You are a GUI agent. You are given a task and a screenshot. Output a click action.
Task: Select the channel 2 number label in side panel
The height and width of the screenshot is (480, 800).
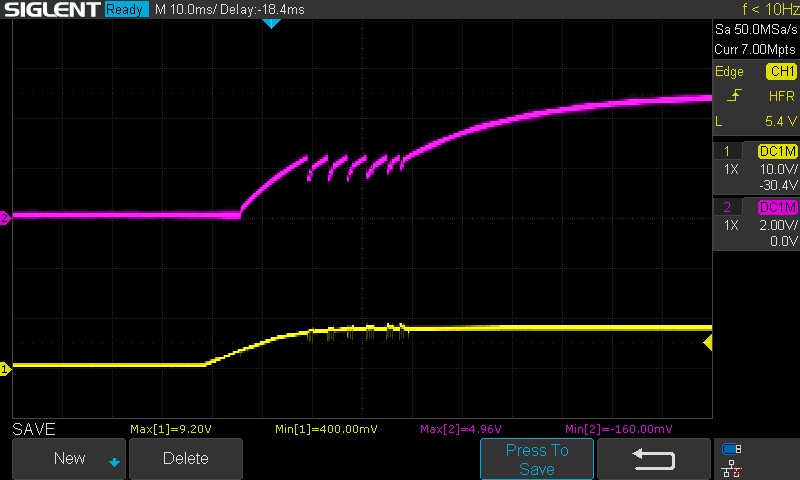pyautogui.click(x=727, y=207)
